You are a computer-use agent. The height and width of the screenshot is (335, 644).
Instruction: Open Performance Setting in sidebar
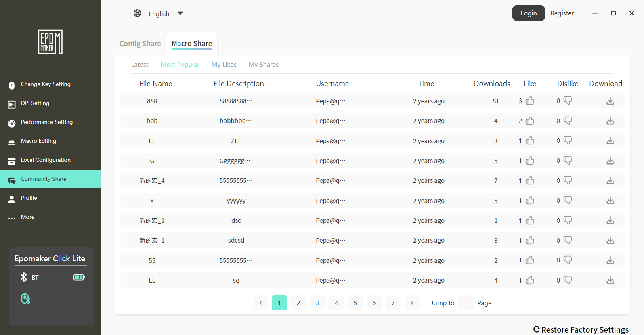point(46,122)
